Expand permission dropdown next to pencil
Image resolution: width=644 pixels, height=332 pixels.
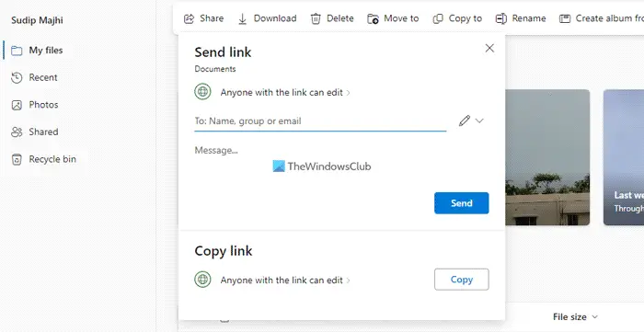[x=479, y=120]
